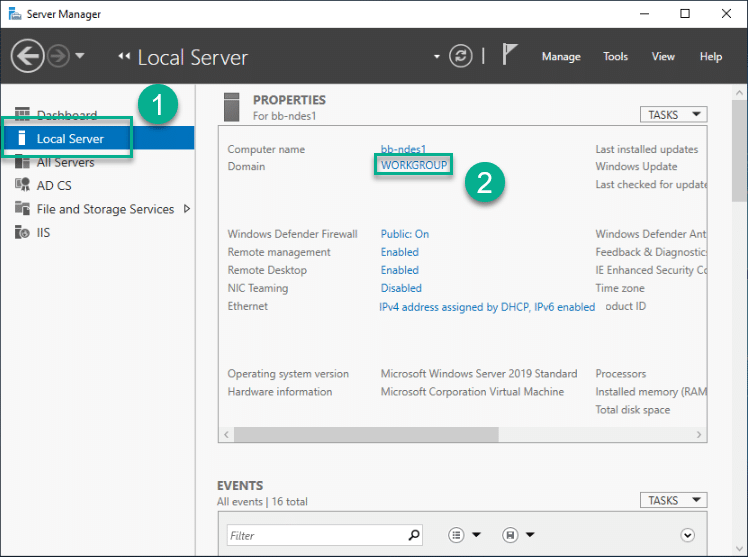This screenshot has height=557, width=748.
Task: Click the Properties scroll right arrow
Action: coord(699,434)
